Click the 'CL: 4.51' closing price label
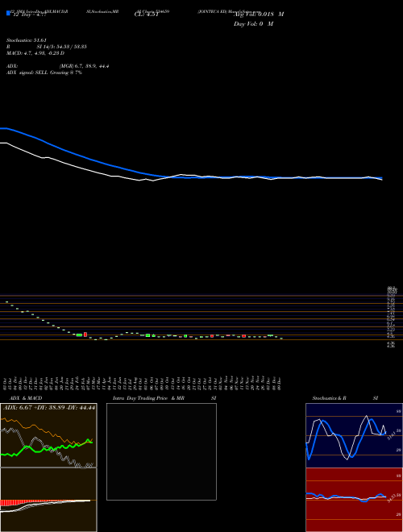 tap(146, 15)
